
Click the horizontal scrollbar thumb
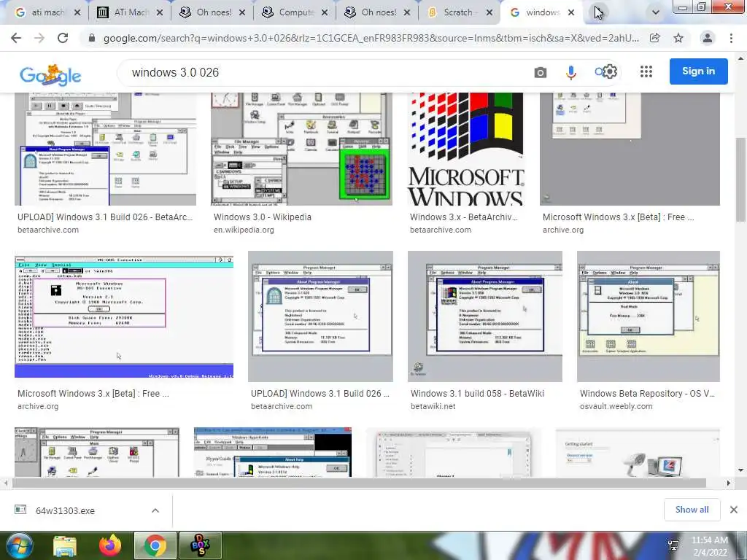pyautogui.click(x=359, y=483)
